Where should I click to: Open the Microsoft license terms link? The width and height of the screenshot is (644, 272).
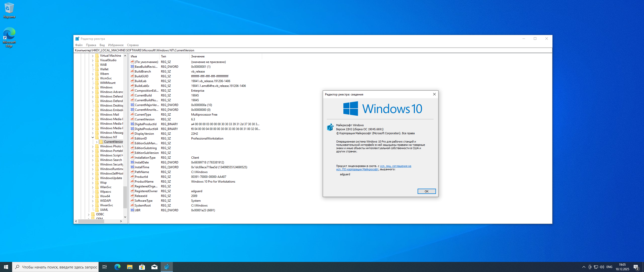[395, 166]
